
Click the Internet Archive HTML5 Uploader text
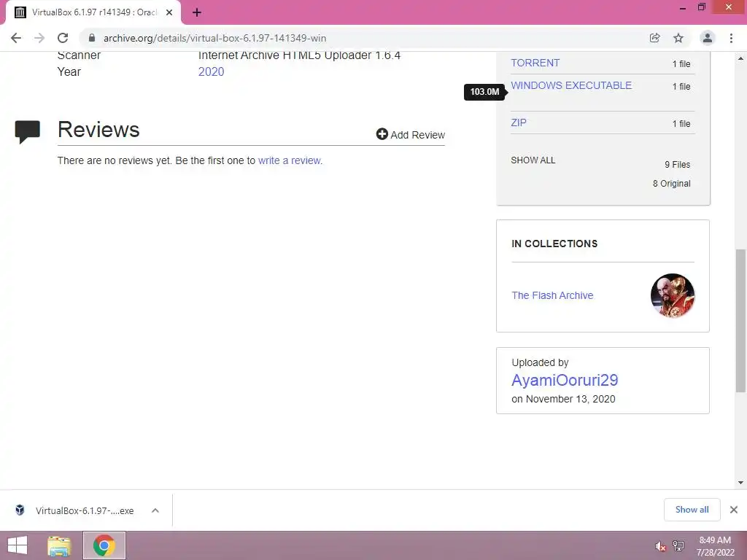[x=299, y=55]
